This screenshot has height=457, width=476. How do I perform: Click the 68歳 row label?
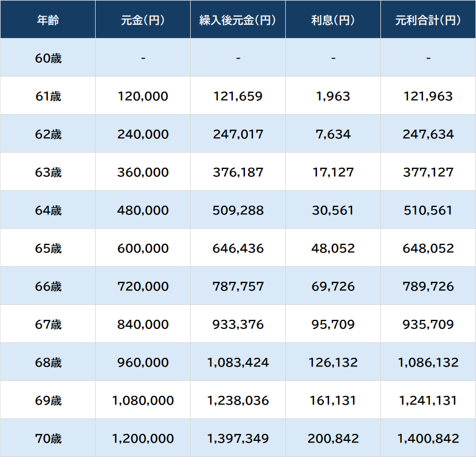tap(48, 362)
